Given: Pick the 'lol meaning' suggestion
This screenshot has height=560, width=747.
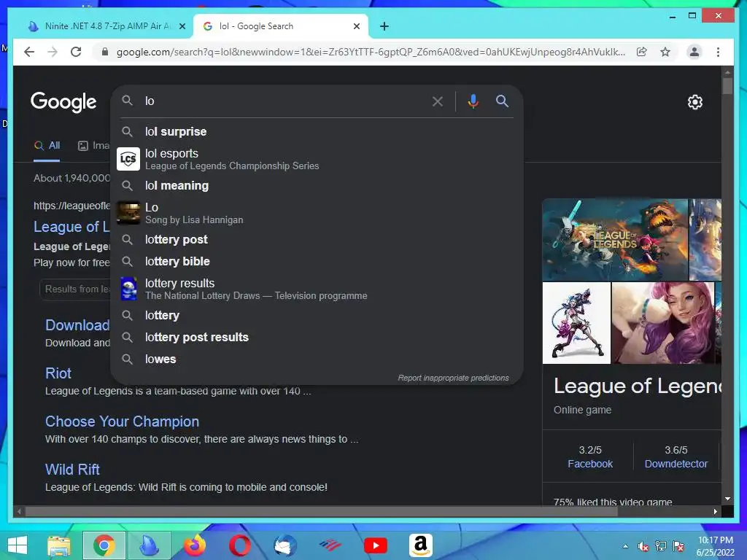Looking at the screenshot, I should point(317,185).
